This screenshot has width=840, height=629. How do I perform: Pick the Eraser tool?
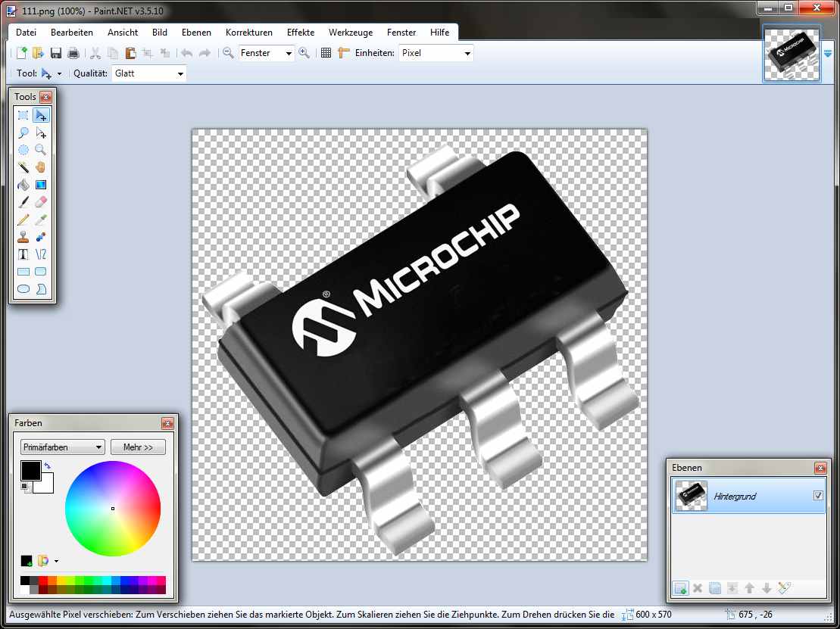click(x=41, y=202)
